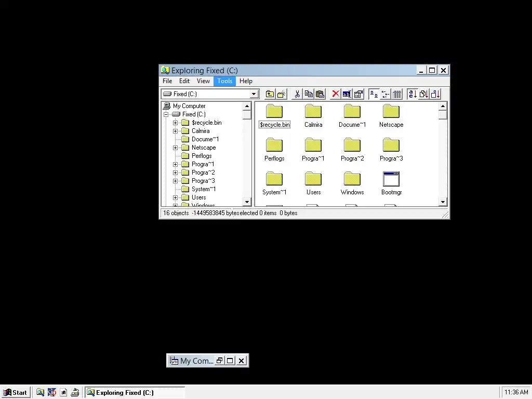Delete selection with the red X icon
The height and width of the screenshot is (399, 532).
pos(336,94)
